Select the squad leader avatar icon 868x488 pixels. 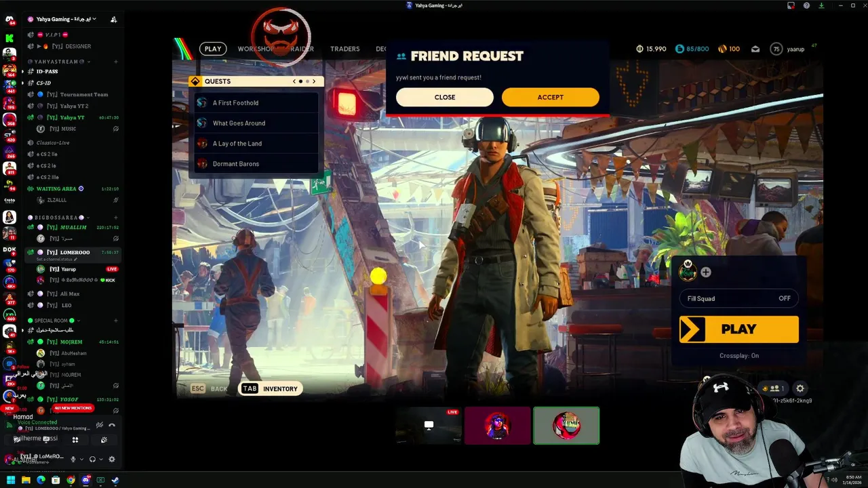click(x=688, y=271)
